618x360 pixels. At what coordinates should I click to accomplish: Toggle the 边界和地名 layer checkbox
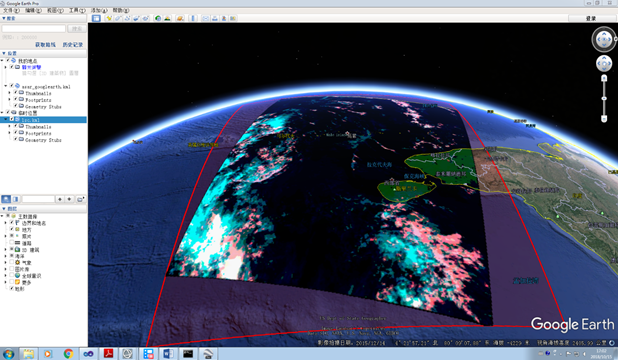[x=12, y=223]
